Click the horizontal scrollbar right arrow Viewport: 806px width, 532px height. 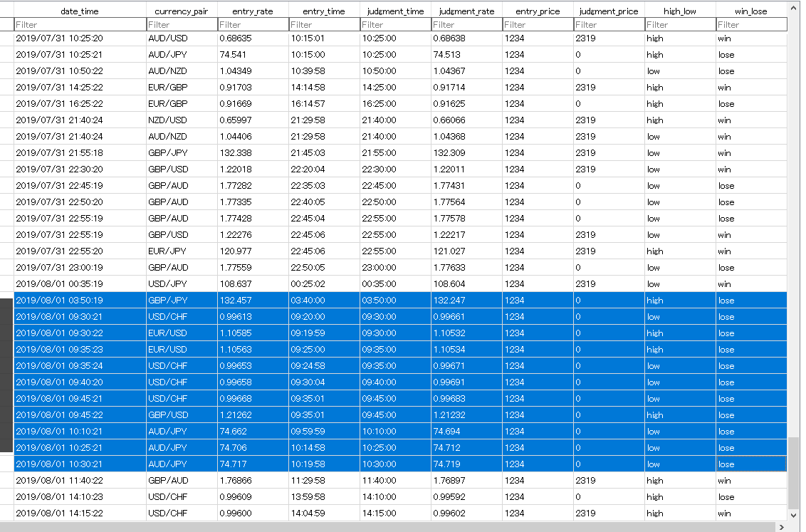[x=781, y=527]
